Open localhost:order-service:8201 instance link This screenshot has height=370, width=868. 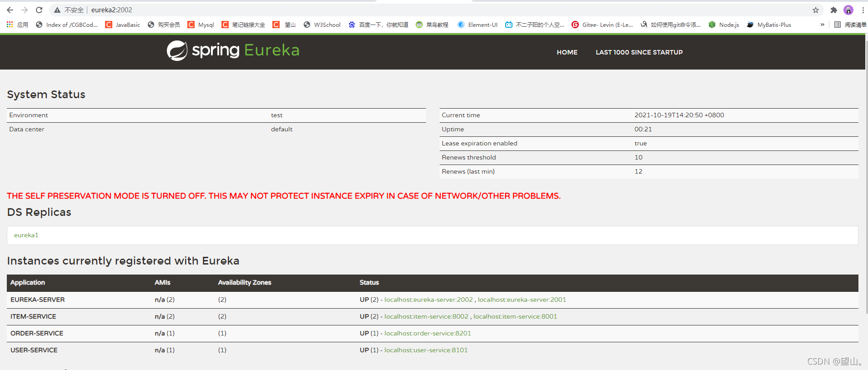(427, 333)
